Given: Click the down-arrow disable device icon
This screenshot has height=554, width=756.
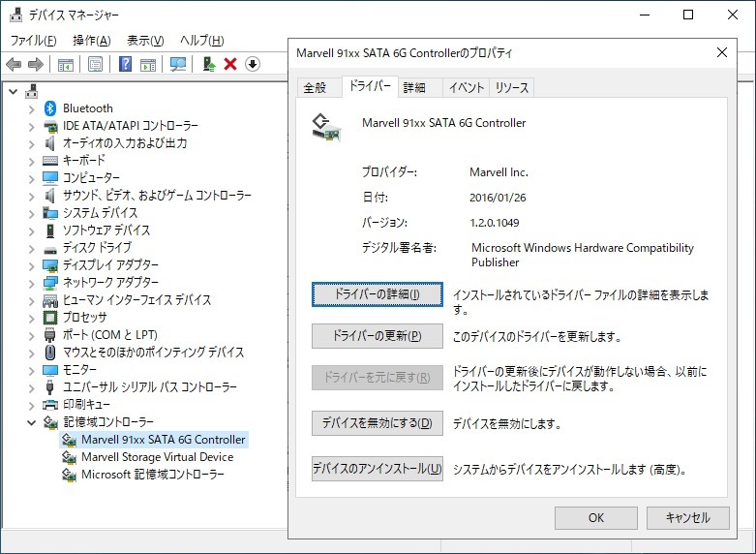Looking at the screenshot, I should [252, 64].
